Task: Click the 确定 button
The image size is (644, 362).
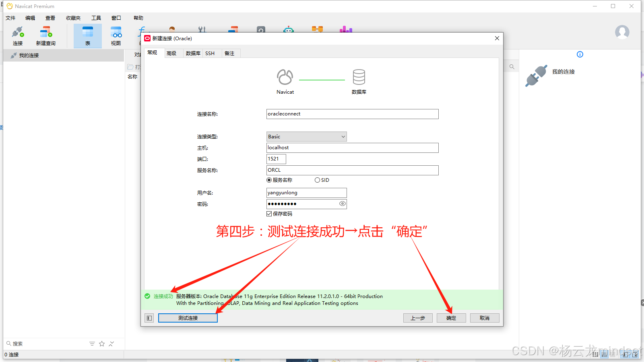Action: pos(451,318)
